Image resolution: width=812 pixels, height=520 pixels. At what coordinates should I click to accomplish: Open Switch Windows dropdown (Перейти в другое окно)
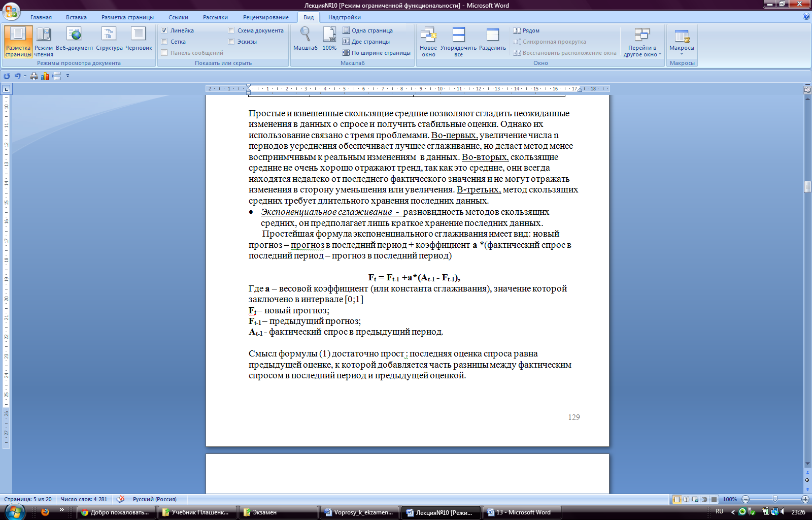pos(642,42)
